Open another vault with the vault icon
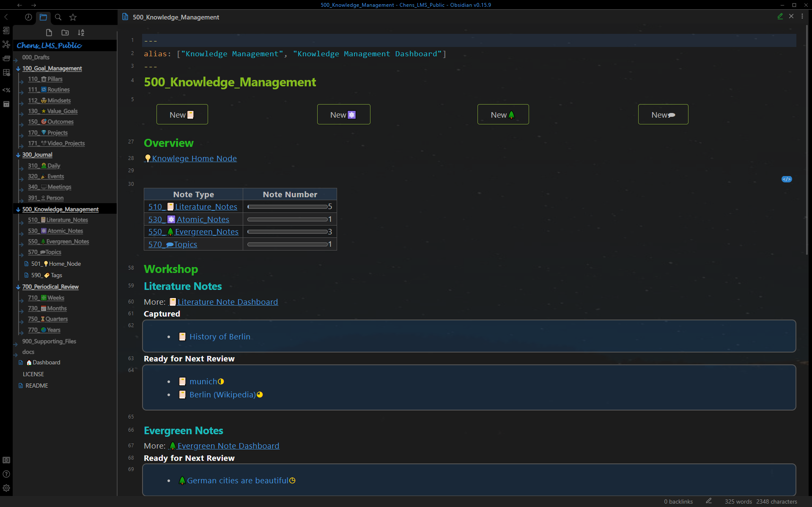Screen dimensions: 812x507 click(x=6, y=460)
